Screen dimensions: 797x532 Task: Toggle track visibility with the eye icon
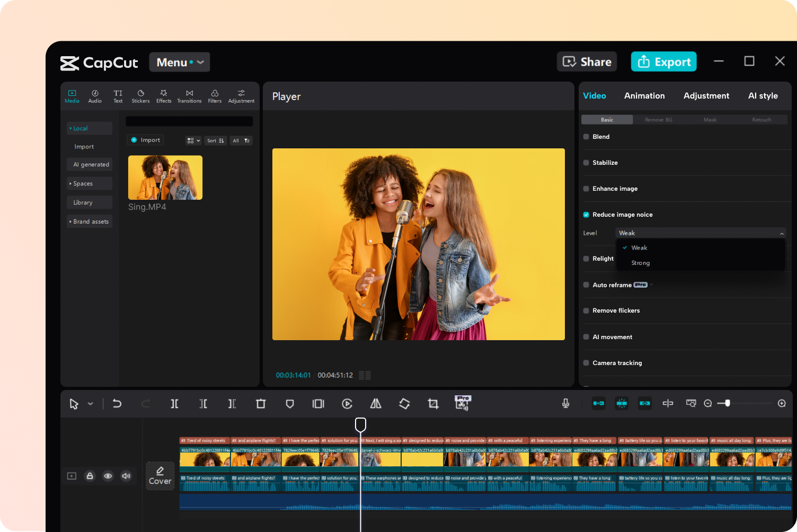pos(108,476)
